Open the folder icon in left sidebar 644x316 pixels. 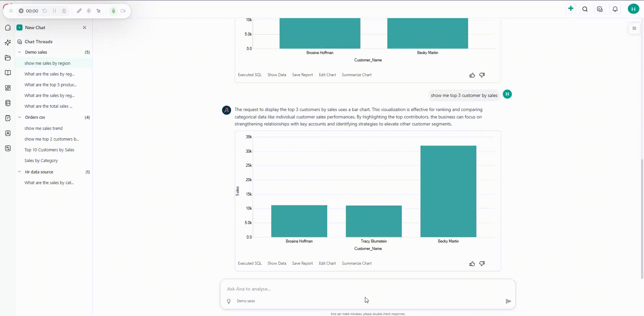[x=8, y=58]
